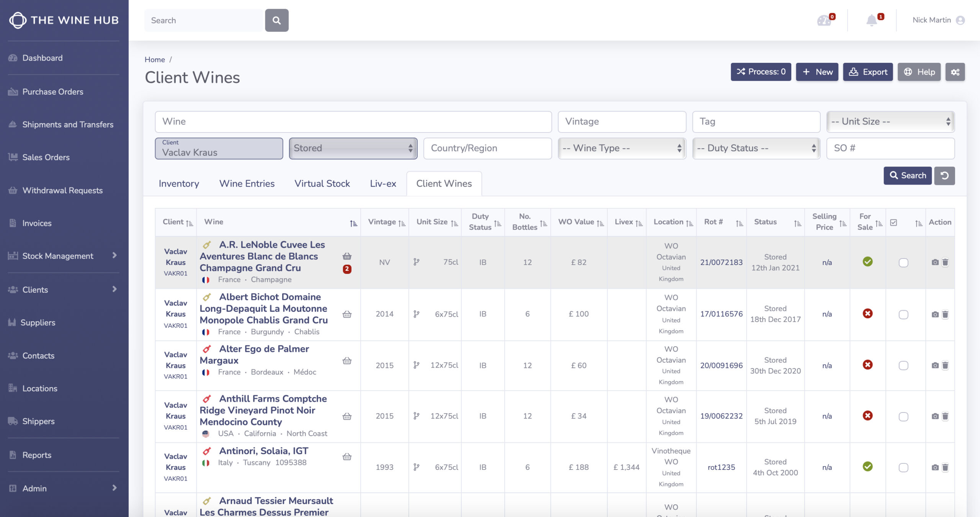Click basket icon for Antinori Solaia row
The width and height of the screenshot is (980, 517).
(x=347, y=456)
